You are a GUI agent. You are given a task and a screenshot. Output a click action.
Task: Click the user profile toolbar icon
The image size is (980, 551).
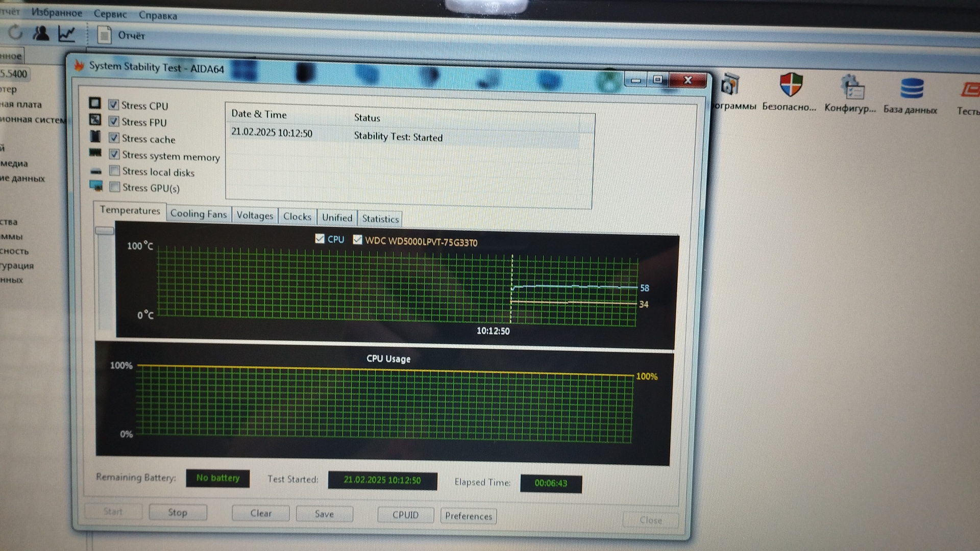pos(41,33)
